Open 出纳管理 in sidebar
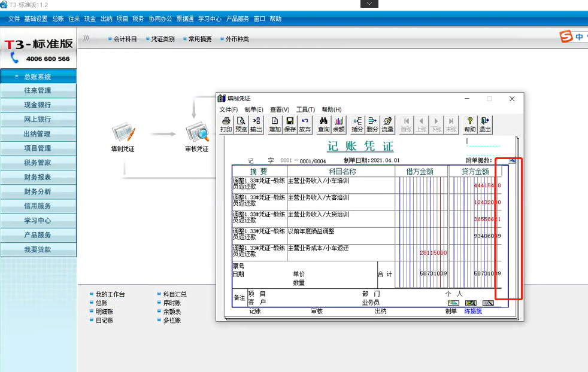 38,134
